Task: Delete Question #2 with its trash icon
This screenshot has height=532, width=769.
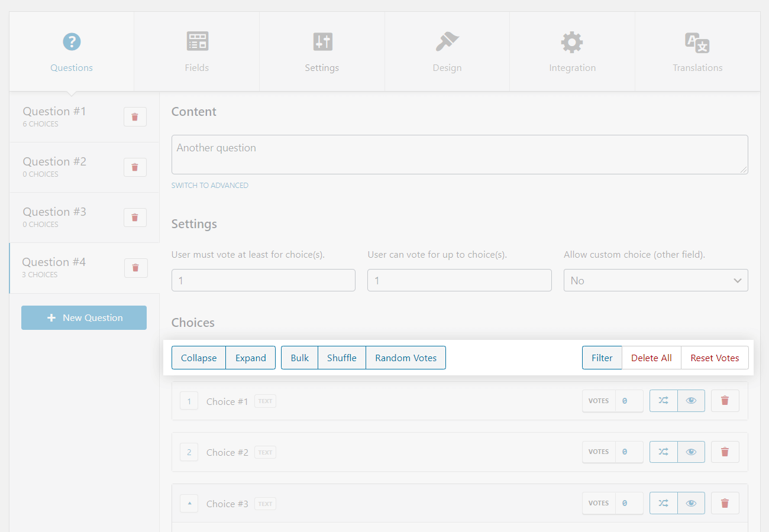Action: [x=135, y=167]
